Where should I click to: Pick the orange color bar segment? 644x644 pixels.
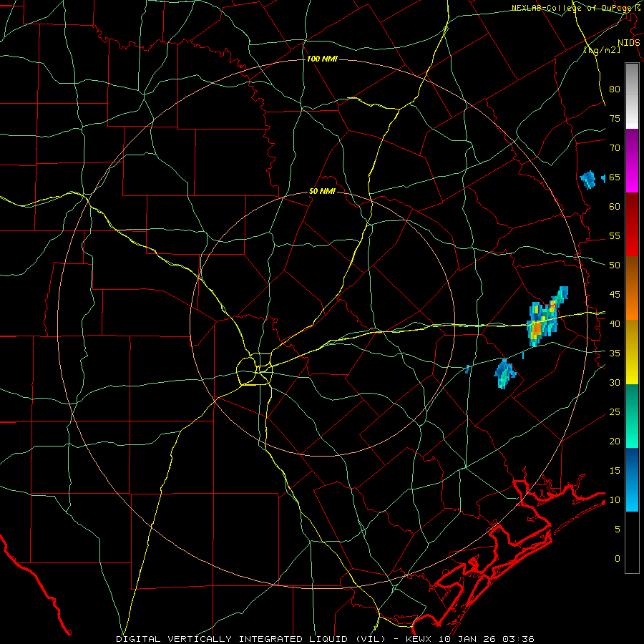tap(632, 288)
